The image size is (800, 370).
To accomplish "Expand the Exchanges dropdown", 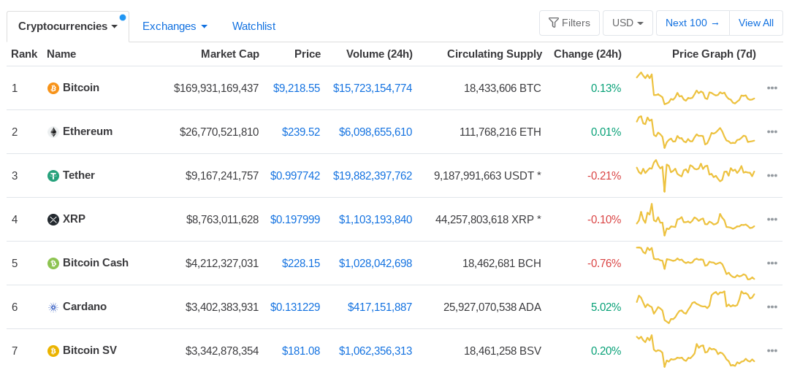I will point(175,27).
